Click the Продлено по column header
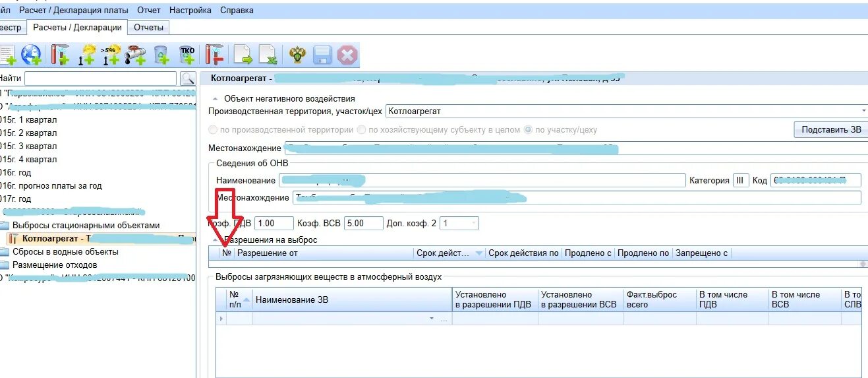This screenshot has width=868, height=378. pyautogui.click(x=643, y=253)
